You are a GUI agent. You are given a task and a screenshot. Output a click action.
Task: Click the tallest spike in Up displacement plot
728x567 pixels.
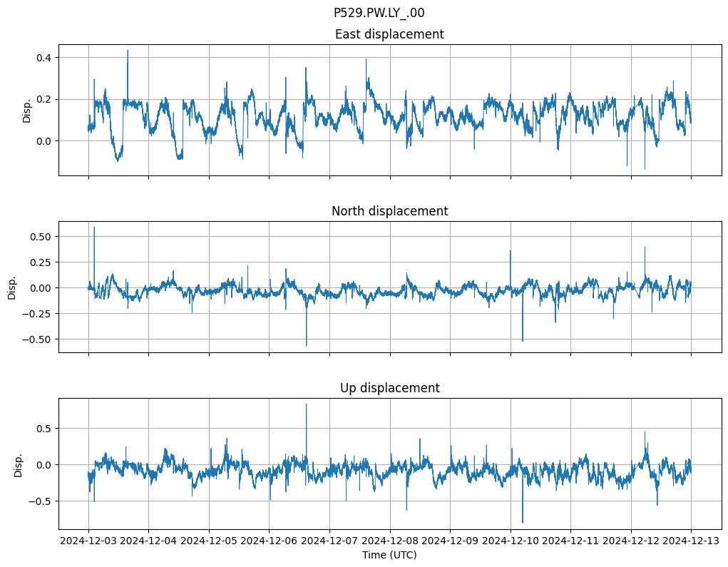tap(307, 406)
